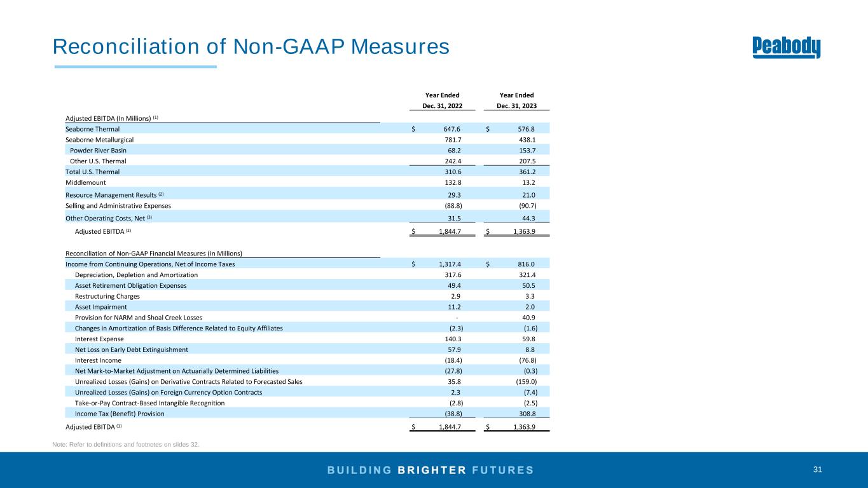Image resolution: width=868 pixels, height=488 pixels.
Task: Click the slide number 31 in footer
Action: [818, 470]
